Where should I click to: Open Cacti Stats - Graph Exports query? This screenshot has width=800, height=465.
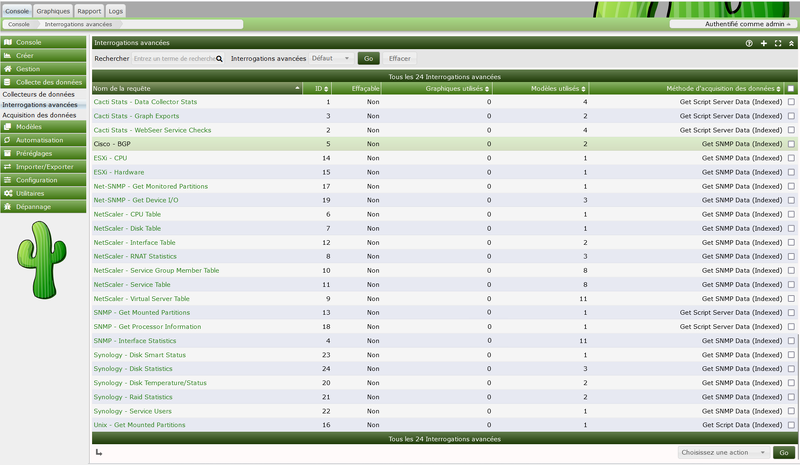tap(136, 116)
